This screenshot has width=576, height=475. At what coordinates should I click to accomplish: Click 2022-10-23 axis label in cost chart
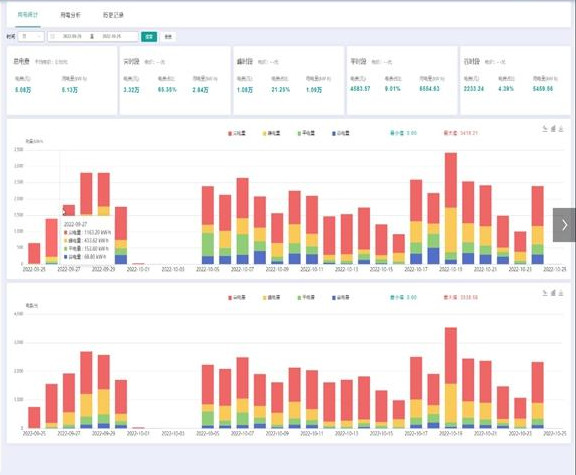pyautogui.click(x=520, y=433)
